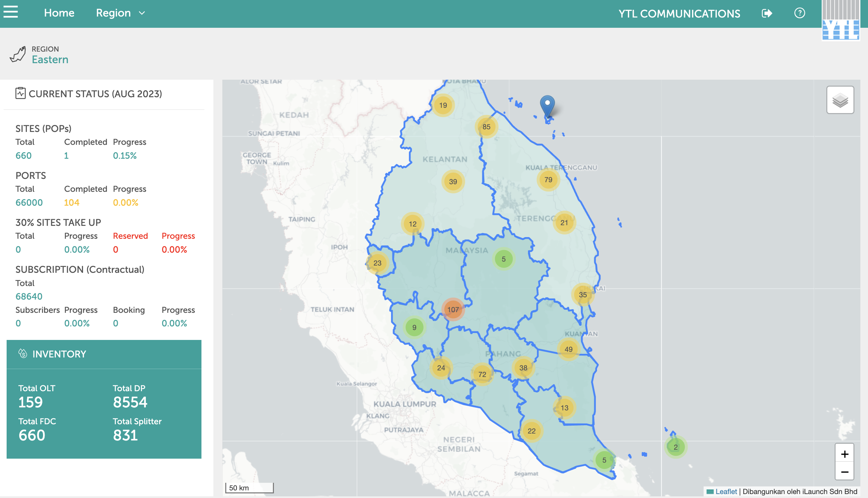The width and height of the screenshot is (868, 498).
Task: Click the Region dropdown chevron arrow
Action: coord(142,13)
